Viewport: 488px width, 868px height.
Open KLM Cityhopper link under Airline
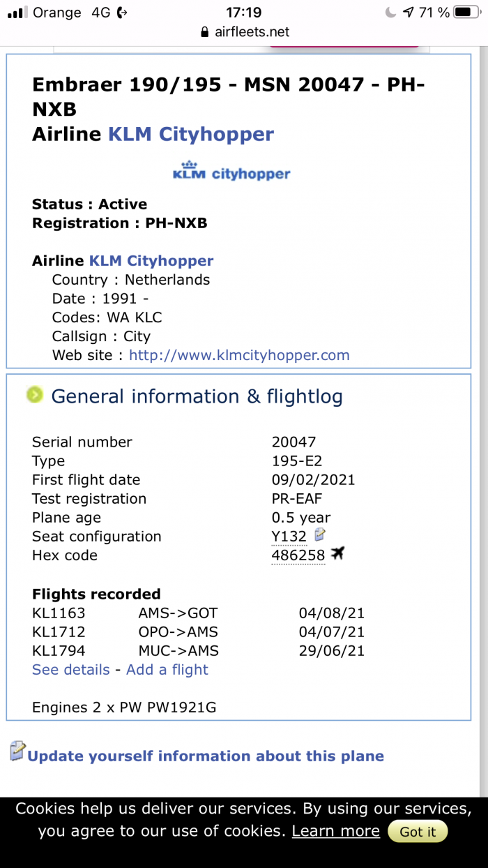tap(151, 261)
